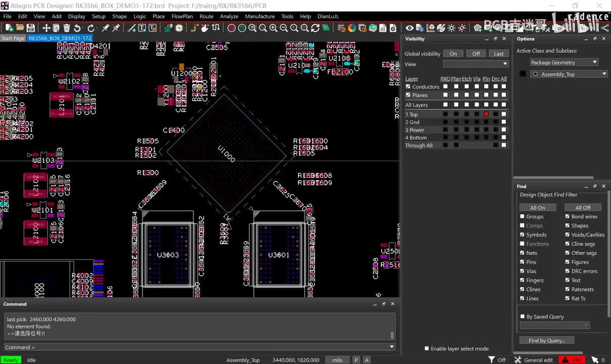Click the Open folder icon
Screen dimensions: 611x364
tap(20, 28)
